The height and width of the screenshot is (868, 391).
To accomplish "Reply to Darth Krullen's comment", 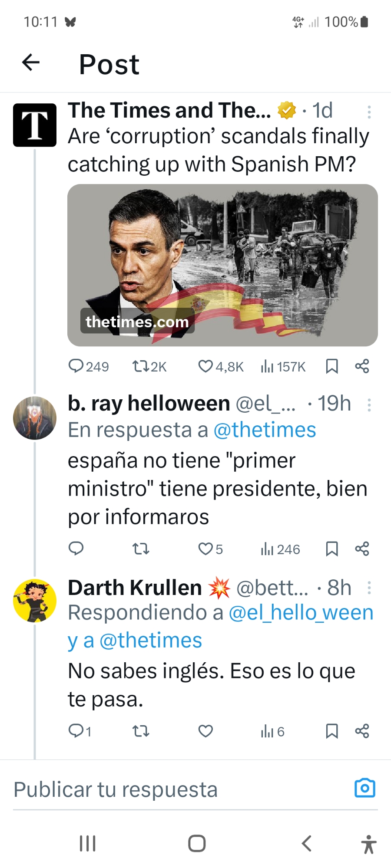I will click(x=76, y=731).
